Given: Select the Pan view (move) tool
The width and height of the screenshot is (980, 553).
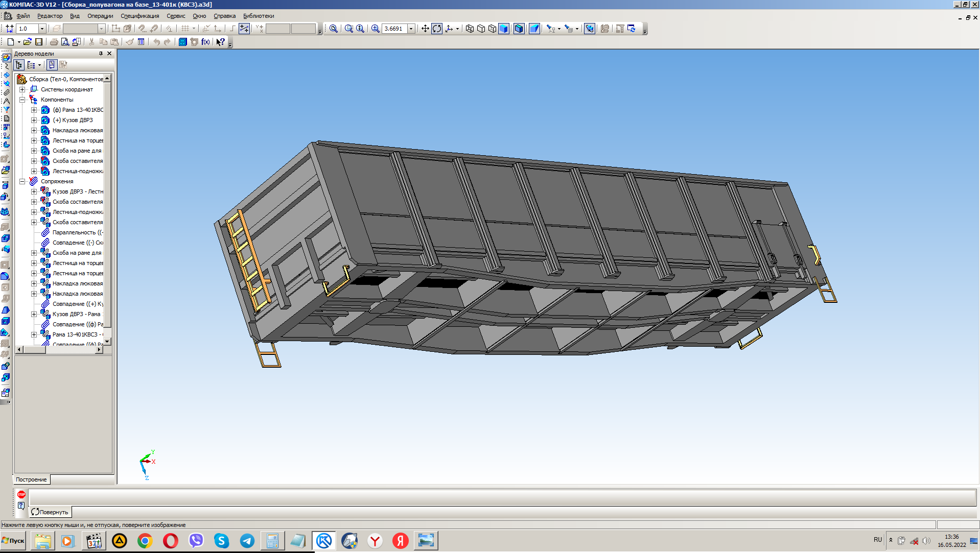Looking at the screenshot, I should coord(425,29).
